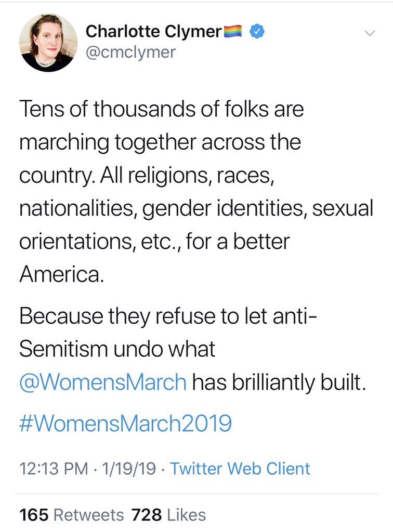View the 165 retweets count

click(34, 515)
